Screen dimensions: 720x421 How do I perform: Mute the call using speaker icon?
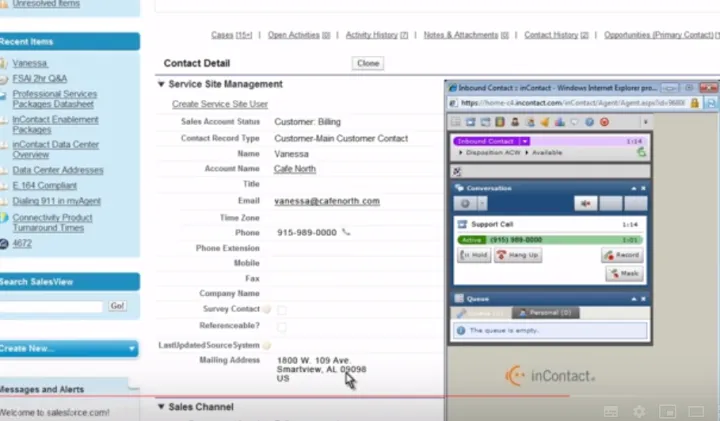(584, 204)
